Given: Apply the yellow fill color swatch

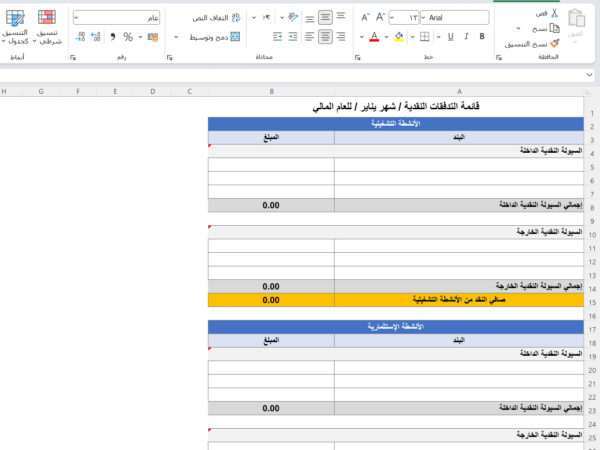Looking at the screenshot, I should coord(399,37).
